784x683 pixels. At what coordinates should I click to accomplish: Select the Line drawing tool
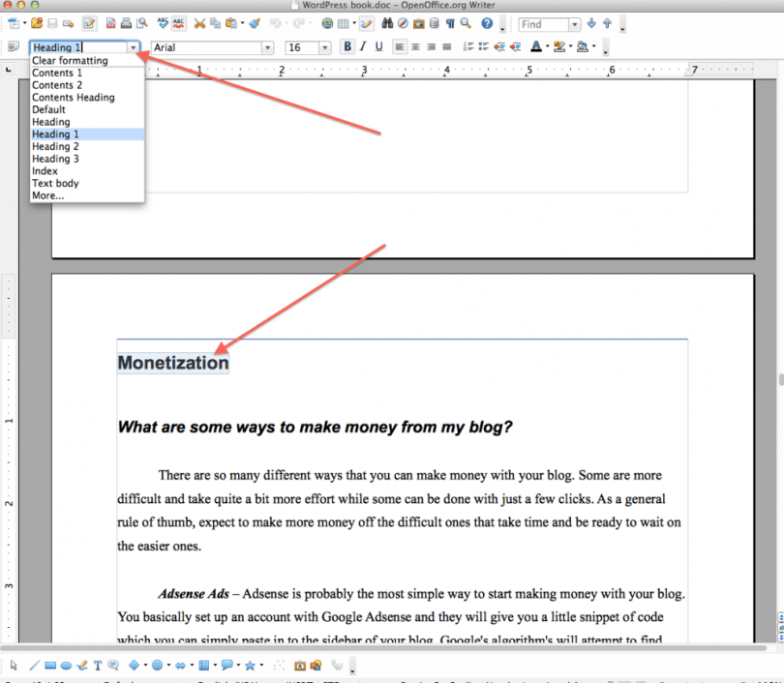click(x=34, y=665)
